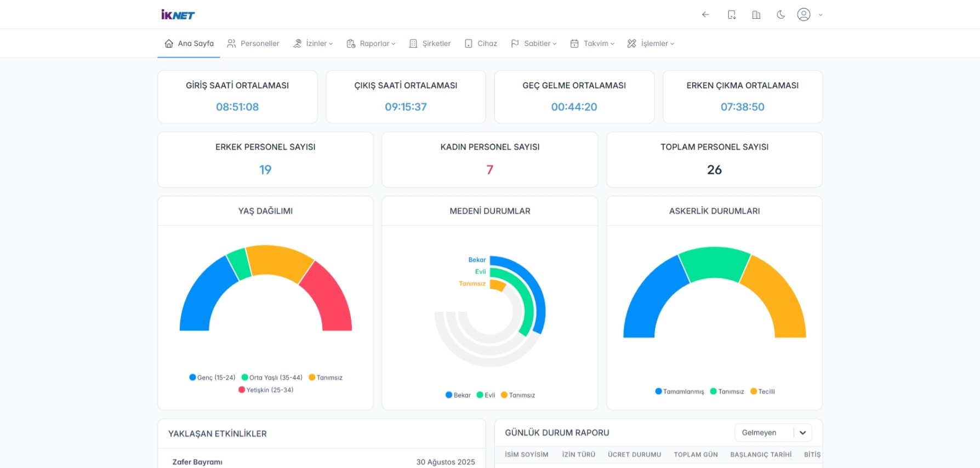Toggle Tecilli legend in Askerlik chart
This screenshot has height=468, width=980.
tap(762, 391)
